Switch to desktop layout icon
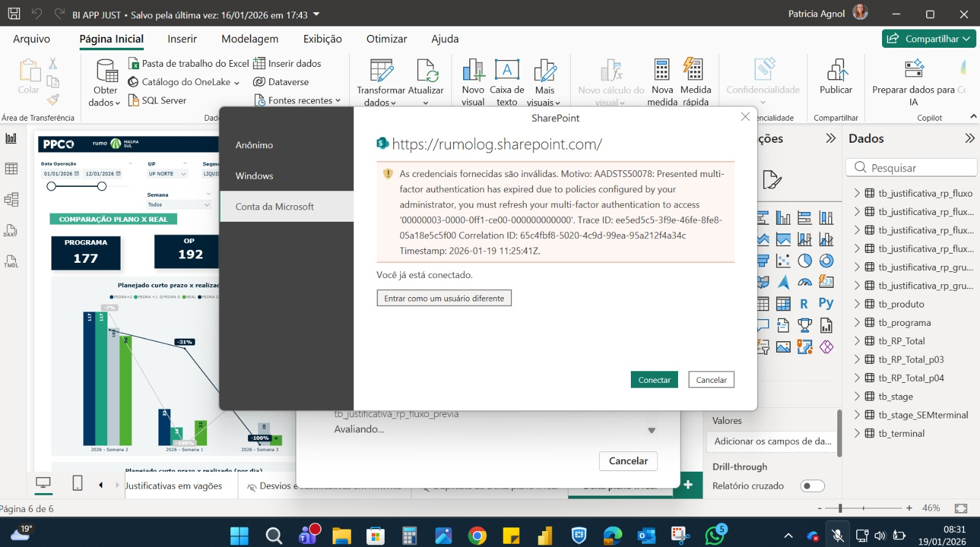Viewport: 980px width, 547px height. coord(43,483)
